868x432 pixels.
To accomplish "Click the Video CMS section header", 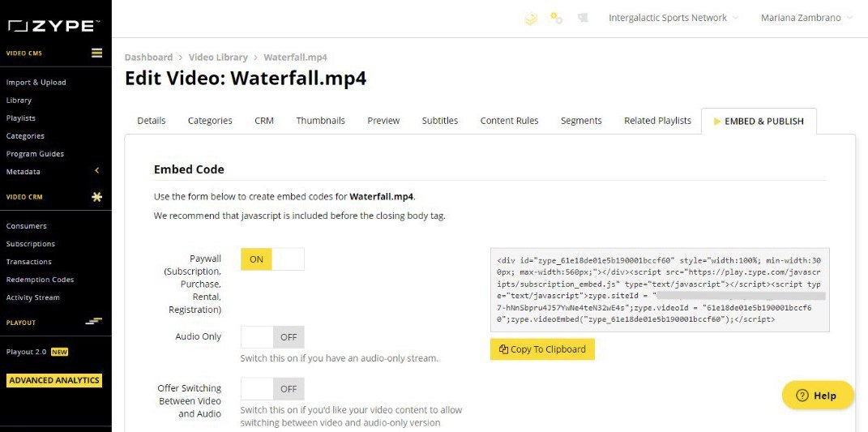I will point(24,53).
